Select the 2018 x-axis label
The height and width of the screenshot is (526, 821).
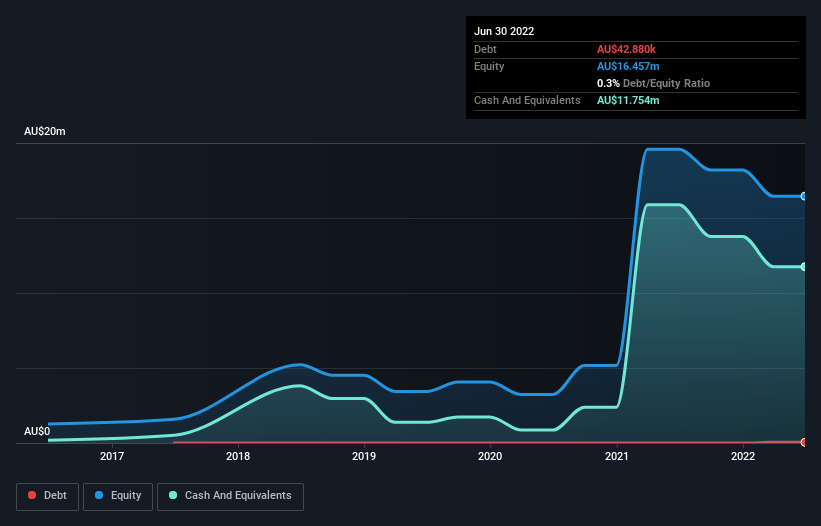238,456
